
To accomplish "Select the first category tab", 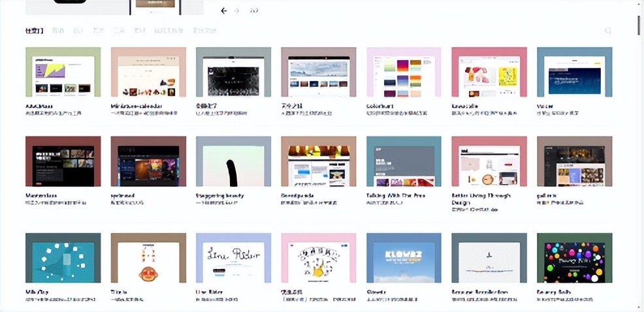I will point(34,31).
